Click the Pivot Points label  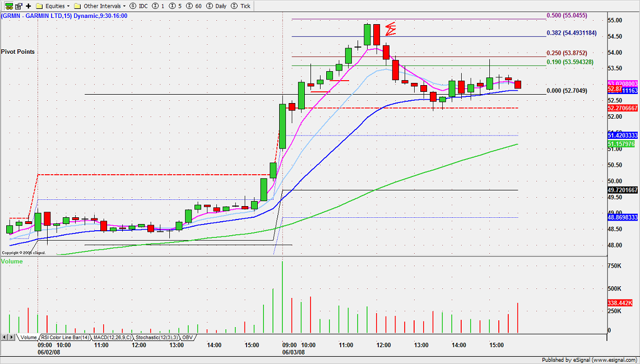(17, 52)
